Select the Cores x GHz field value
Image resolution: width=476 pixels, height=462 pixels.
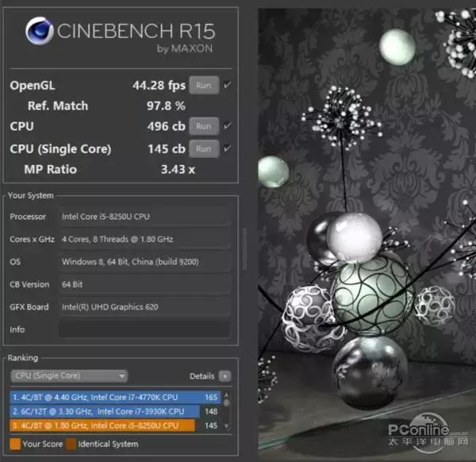point(144,240)
